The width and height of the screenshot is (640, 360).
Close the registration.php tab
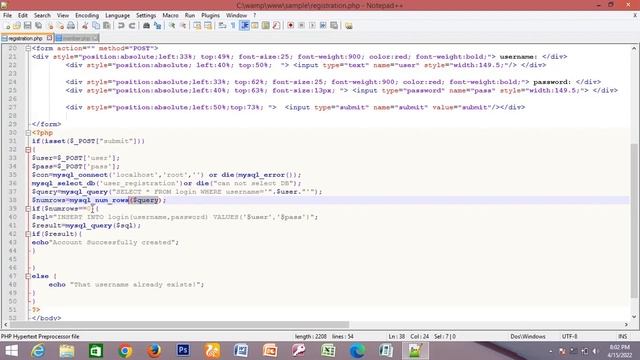tap(49, 38)
